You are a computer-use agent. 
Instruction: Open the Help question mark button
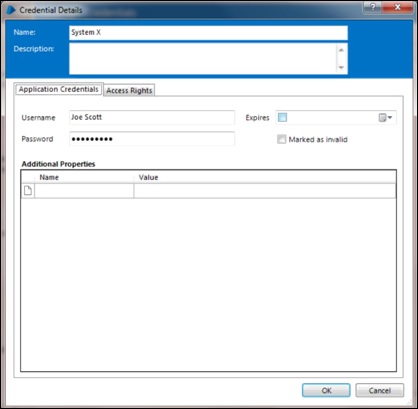pos(372,7)
